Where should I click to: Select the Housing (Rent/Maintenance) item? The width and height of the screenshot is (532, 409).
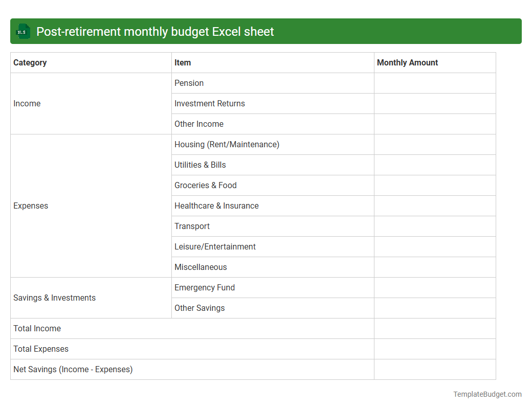pyautogui.click(x=227, y=144)
